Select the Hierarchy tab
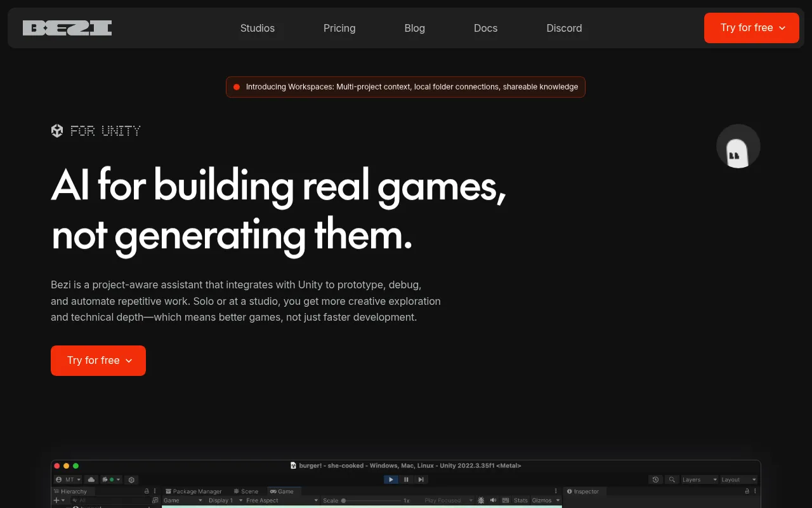The height and width of the screenshot is (508, 812). click(x=74, y=491)
